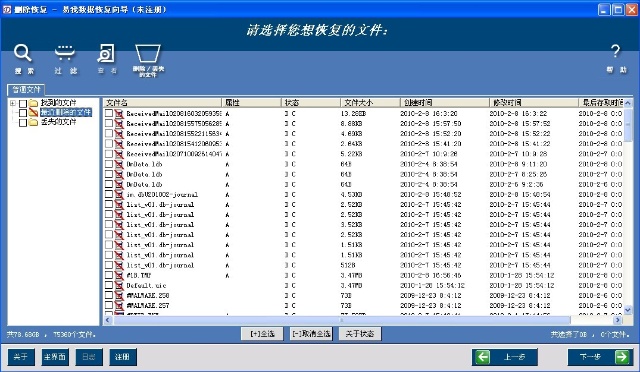This screenshot has width=640, height=372.
Task: Sort by 文件大小 column header
Action: (370, 102)
